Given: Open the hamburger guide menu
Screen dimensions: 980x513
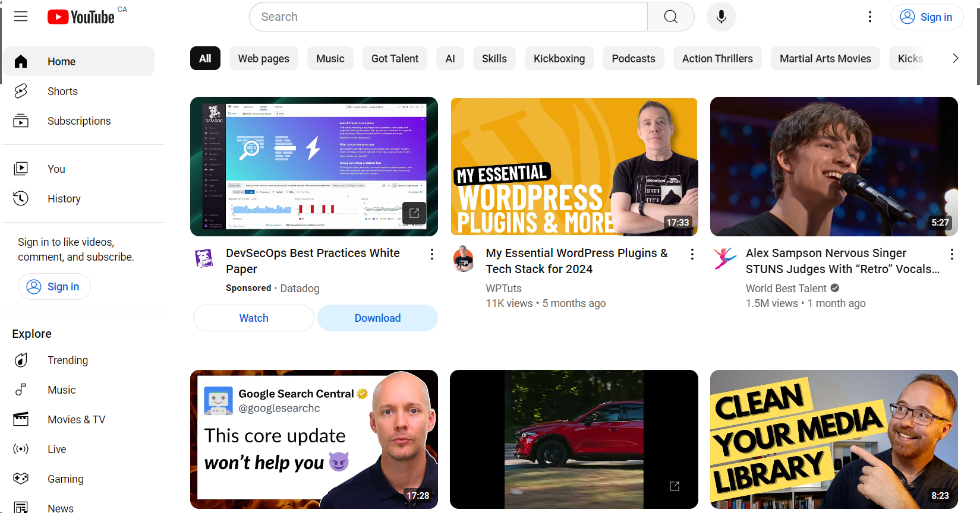Looking at the screenshot, I should tap(21, 17).
